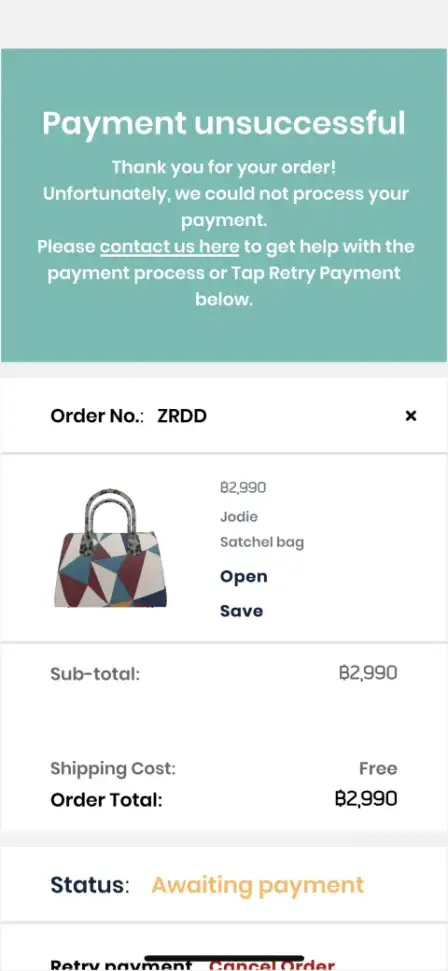Viewport: 448px width, 971px height.
Task: Tap the item price above Jodie
Action: 243,488
